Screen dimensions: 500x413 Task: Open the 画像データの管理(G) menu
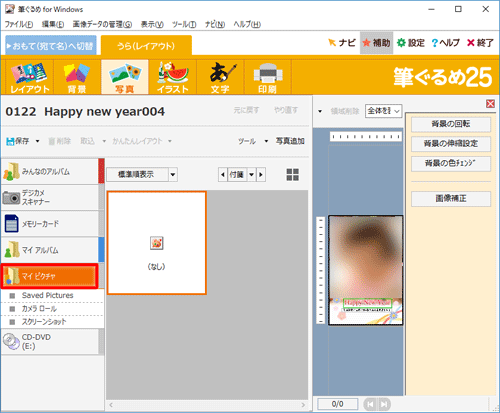pyautogui.click(x=102, y=24)
